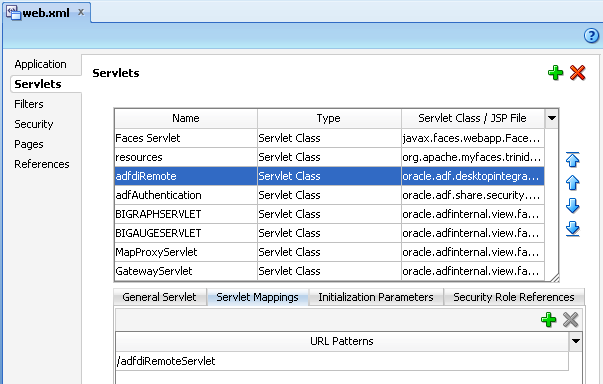
Task: Click the /adfdiRemoteServlet URL pattern cell
Action: (x=342, y=361)
